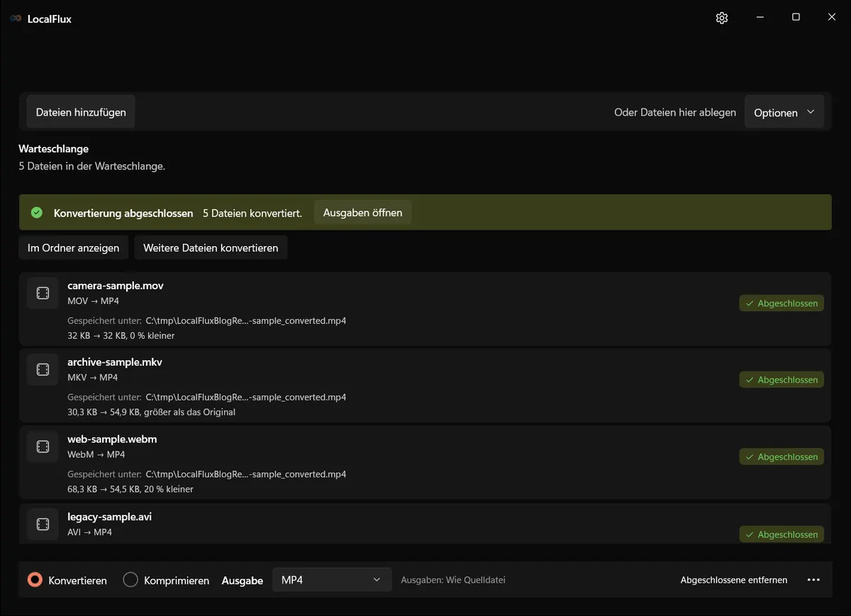Click Abgeschlossen badge for archive-sample.mkv
851x616 pixels.
click(x=782, y=380)
